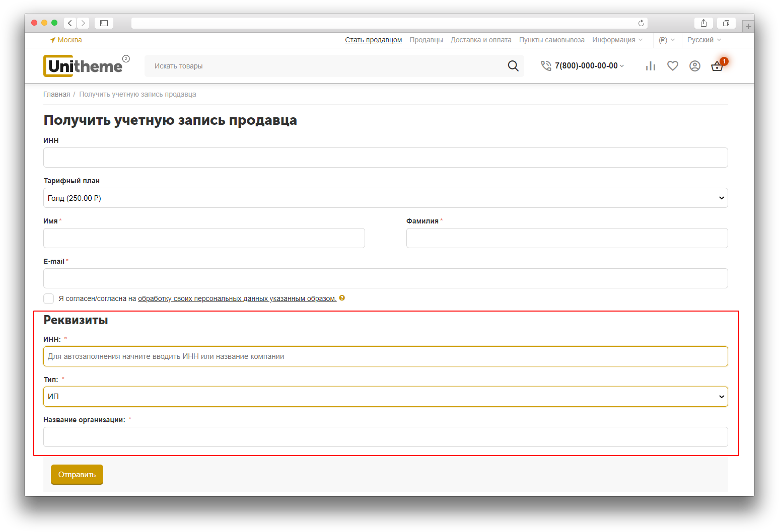779x532 pixels.
Task: Open the user account profile icon
Action: pos(694,66)
